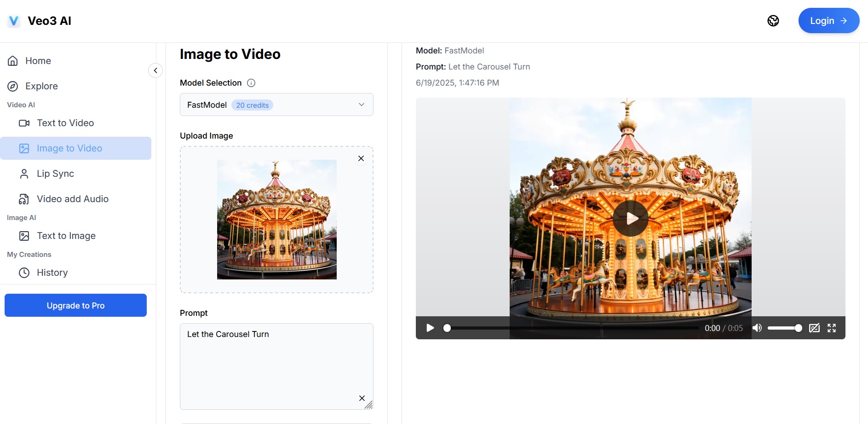
Task: Remove the uploaded carousel image
Action: (x=361, y=158)
